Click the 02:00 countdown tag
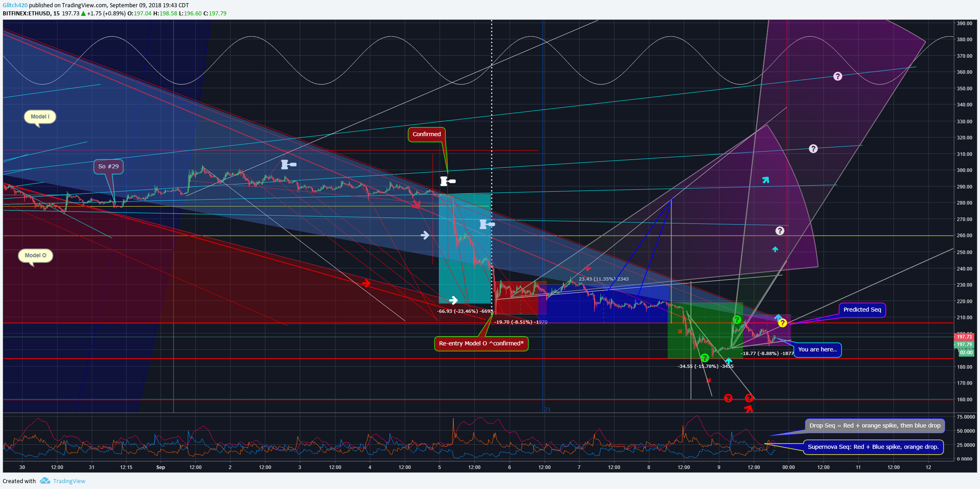The width and height of the screenshot is (980, 489). point(966,352)
